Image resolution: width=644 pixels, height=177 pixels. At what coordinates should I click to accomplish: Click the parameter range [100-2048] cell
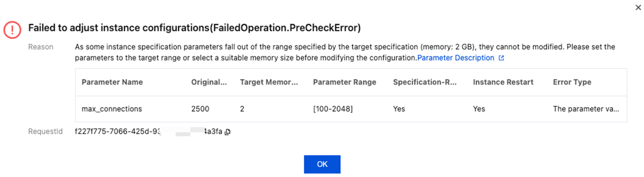tap(333, 109)
